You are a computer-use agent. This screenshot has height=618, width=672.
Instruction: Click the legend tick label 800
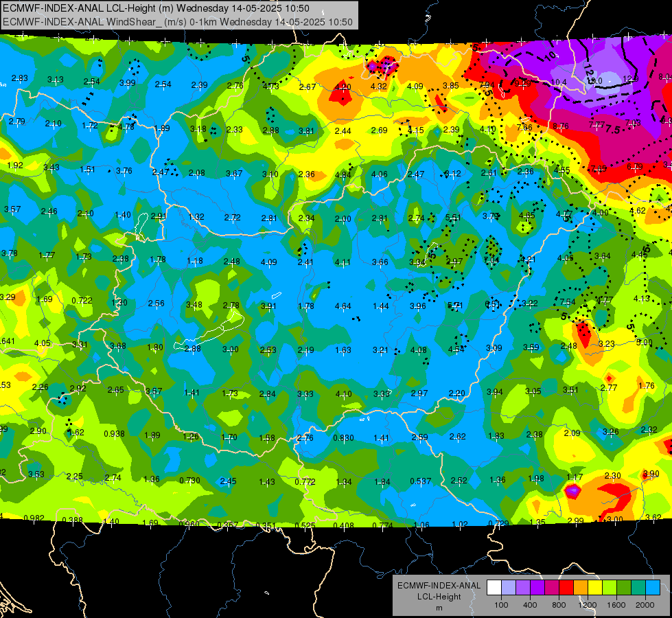click(559, 605)
